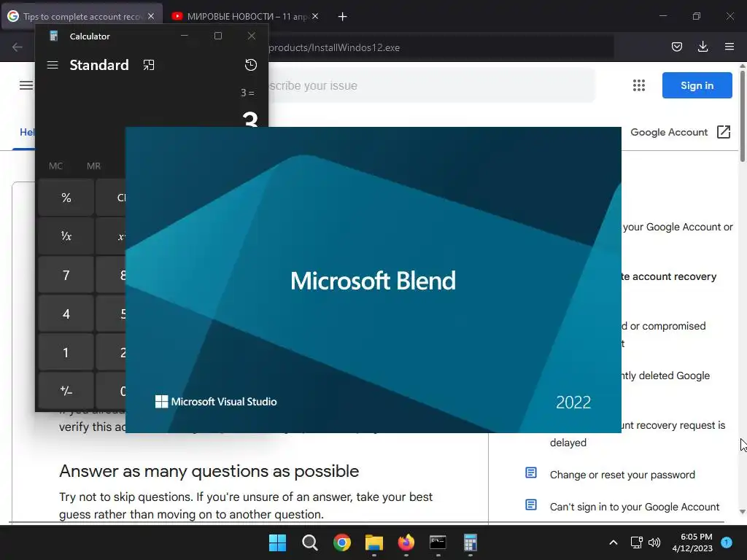Open the clock showing 6:05 PM

(x=692, y=542)
